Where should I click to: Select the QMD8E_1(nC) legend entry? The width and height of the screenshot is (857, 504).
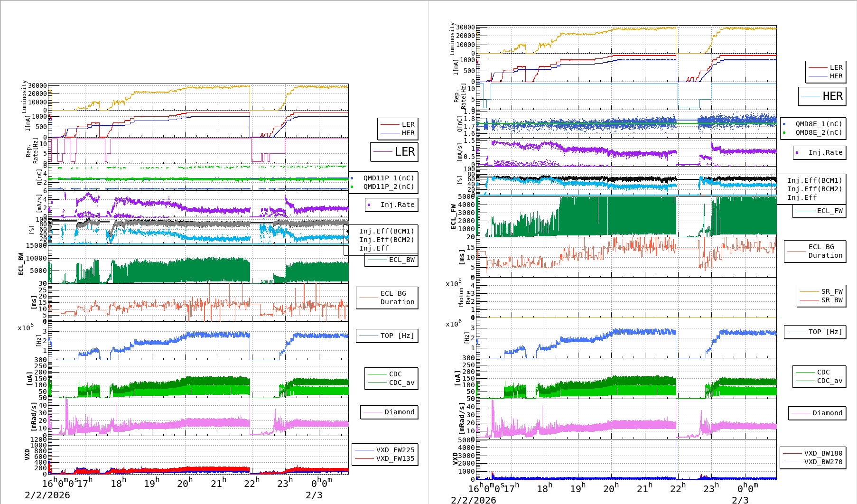point(819,124)
